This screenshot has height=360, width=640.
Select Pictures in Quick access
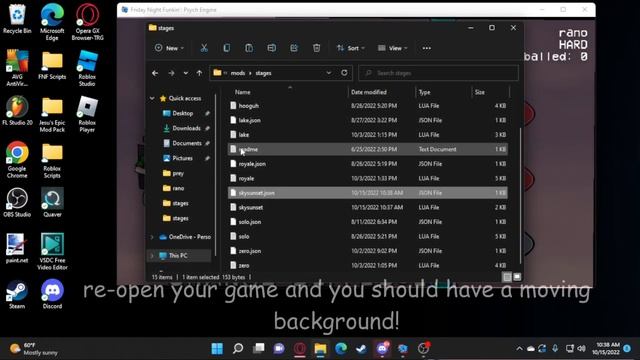182,158
